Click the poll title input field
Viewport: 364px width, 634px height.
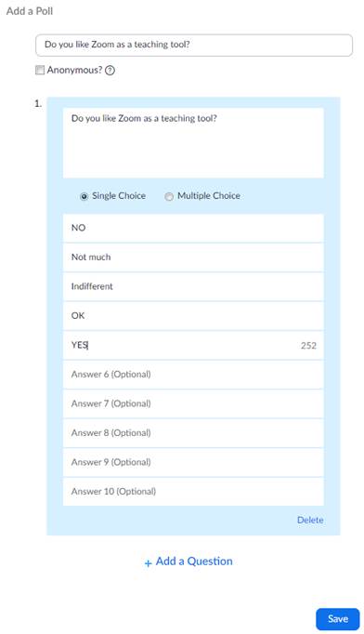click(x=194, y=45)
